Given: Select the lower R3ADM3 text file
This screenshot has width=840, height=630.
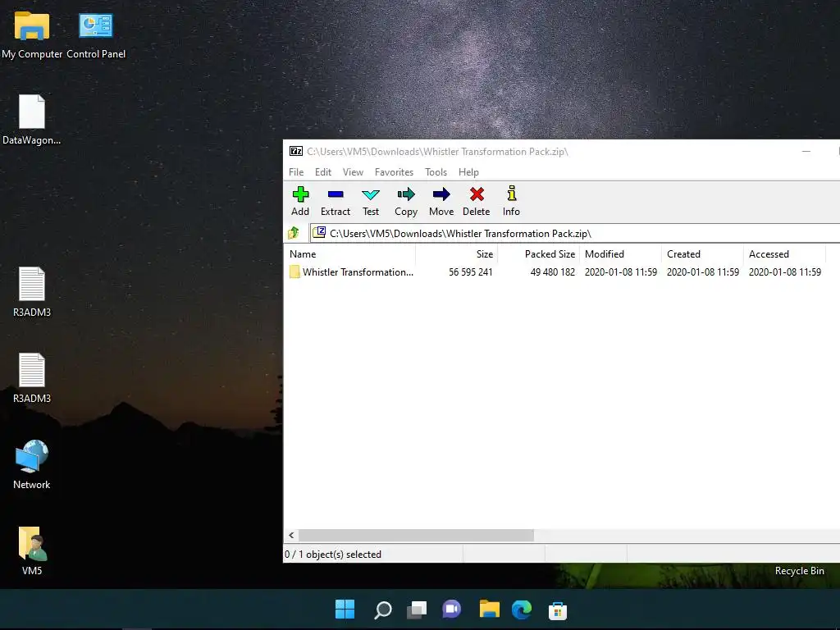Looking at the screenshot, I should [32, 378].
